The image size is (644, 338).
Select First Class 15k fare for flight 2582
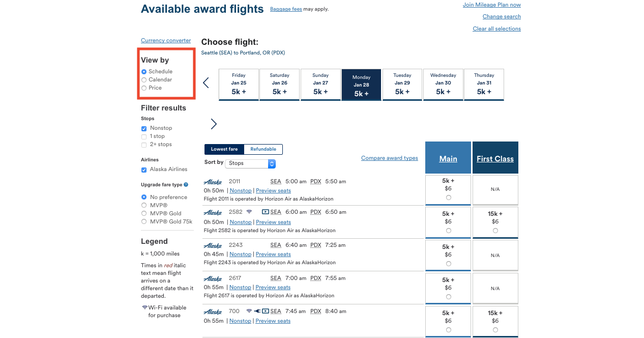click(495, 231)
